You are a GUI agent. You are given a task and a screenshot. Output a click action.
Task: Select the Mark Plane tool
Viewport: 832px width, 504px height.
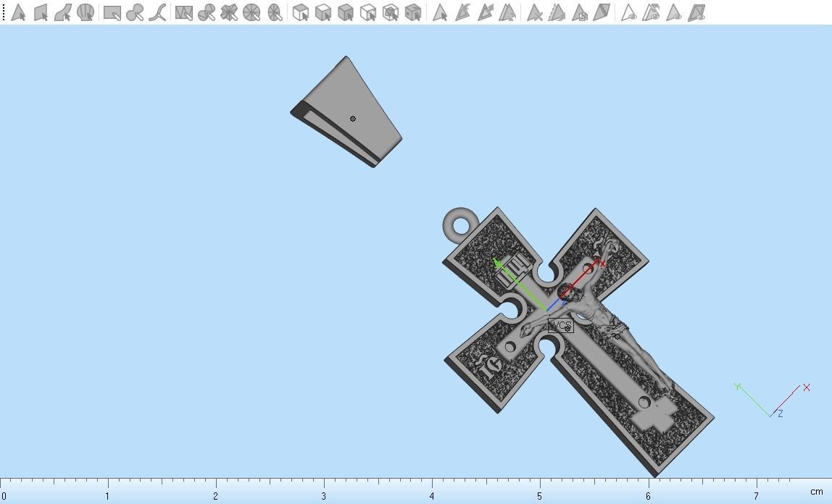[41, 12]
